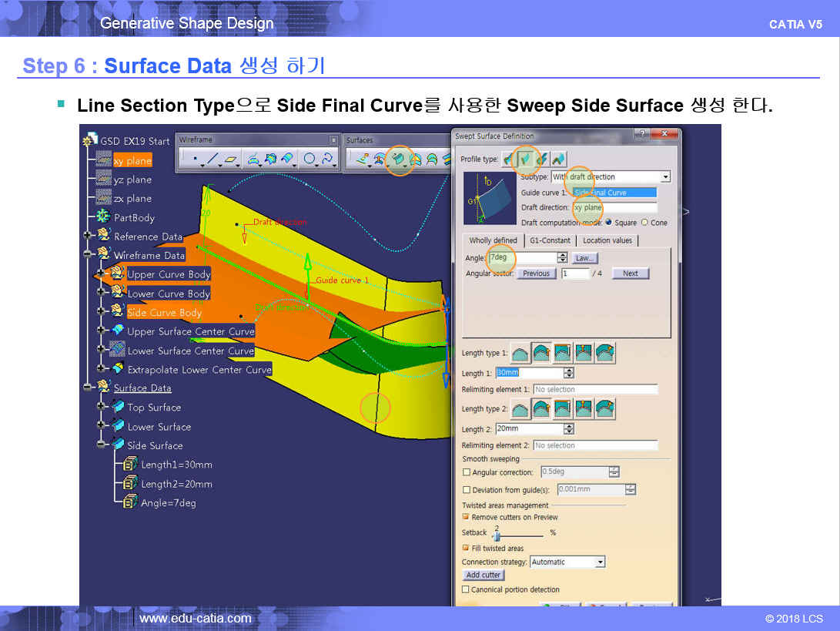The image size is (840, 631).
Task: Click the Law... button
Action: (585, 258)
